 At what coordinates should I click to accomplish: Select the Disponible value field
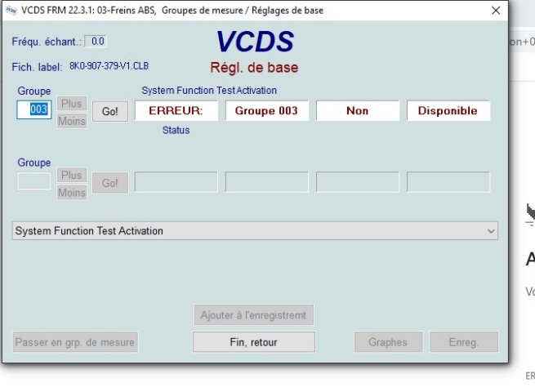(x=448, y=110)
